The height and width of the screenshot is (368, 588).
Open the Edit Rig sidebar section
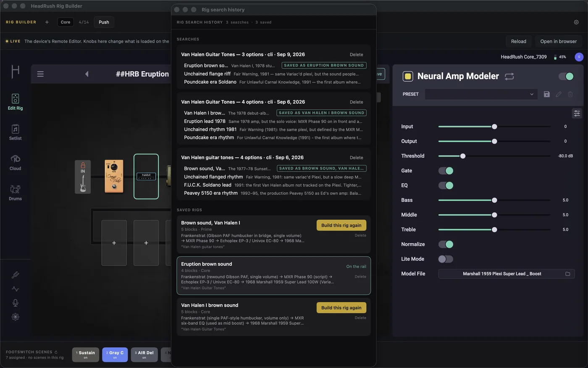(15, 102)
